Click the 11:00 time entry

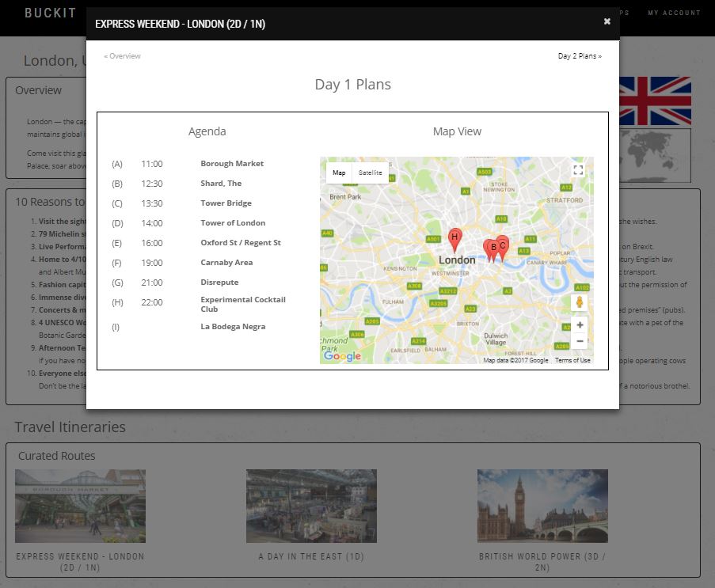pos(152,164)
